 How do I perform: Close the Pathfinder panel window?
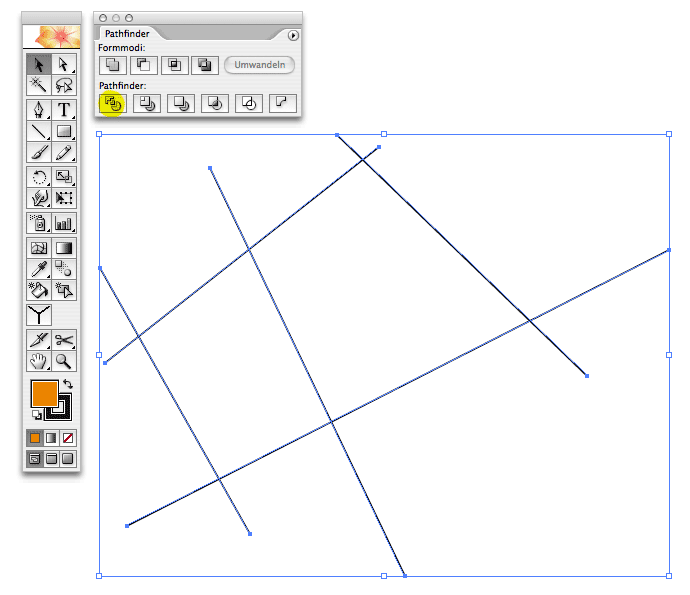coord(103,18)
